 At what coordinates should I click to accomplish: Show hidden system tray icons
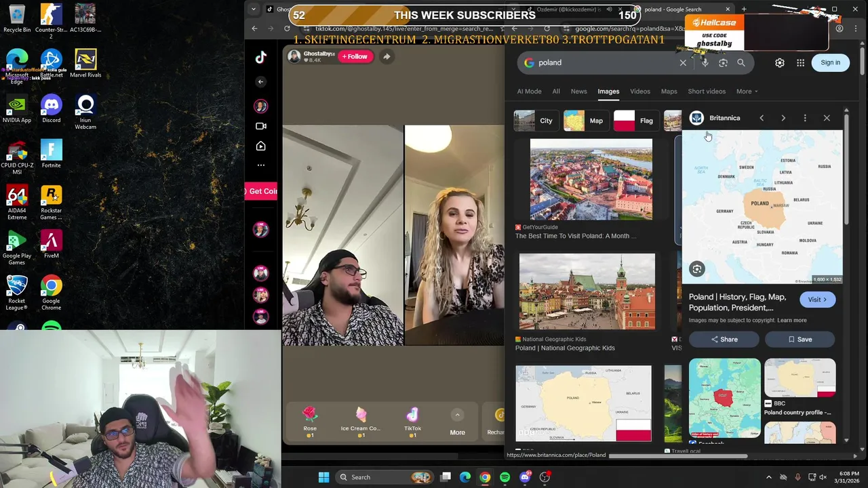(768, 477)
